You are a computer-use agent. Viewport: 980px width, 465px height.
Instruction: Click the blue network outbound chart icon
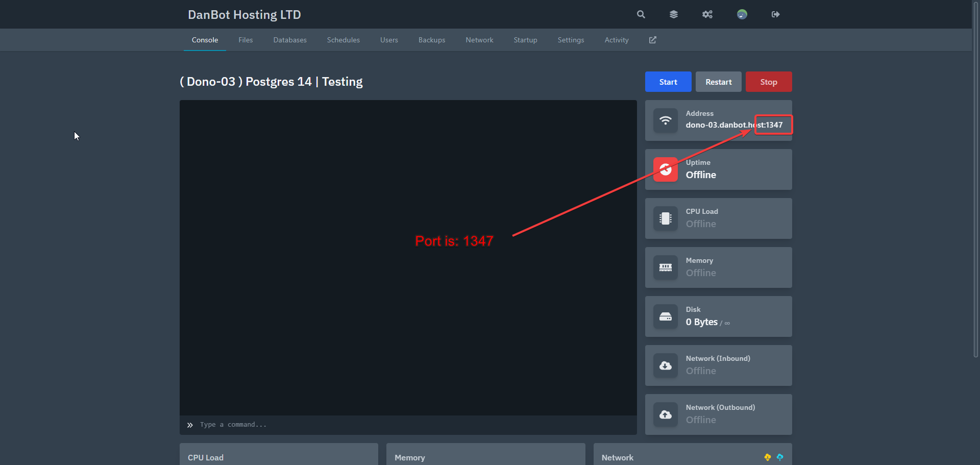coord(780,457)
